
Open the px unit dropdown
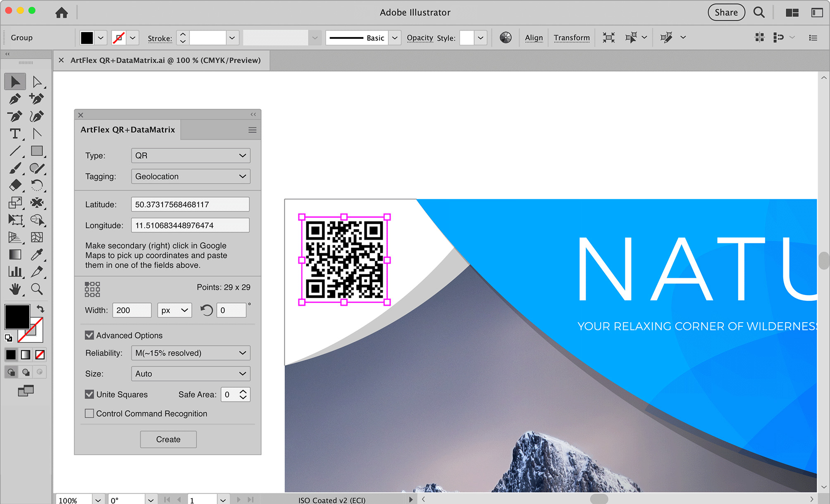(174, 310)
